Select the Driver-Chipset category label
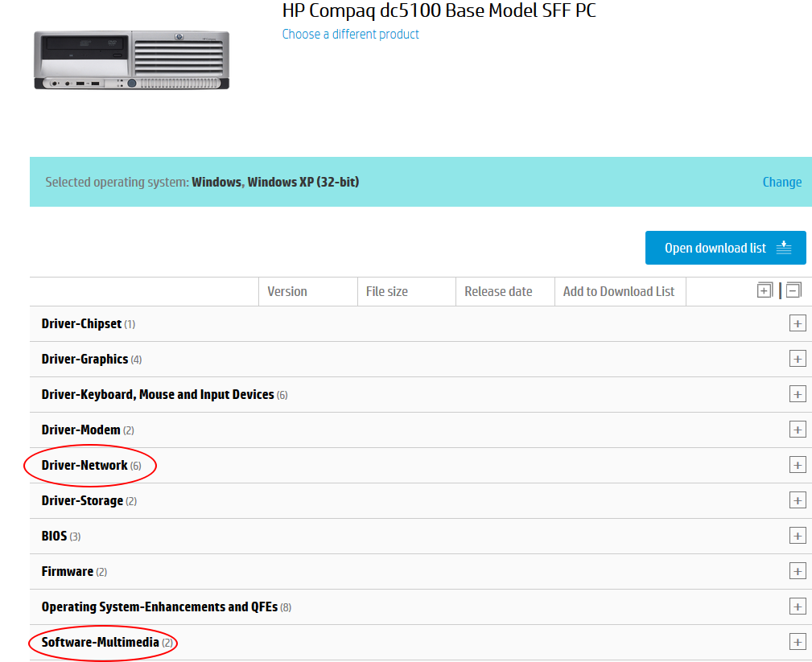The height and width of the screenshot is (662, 812). [81, 323]
